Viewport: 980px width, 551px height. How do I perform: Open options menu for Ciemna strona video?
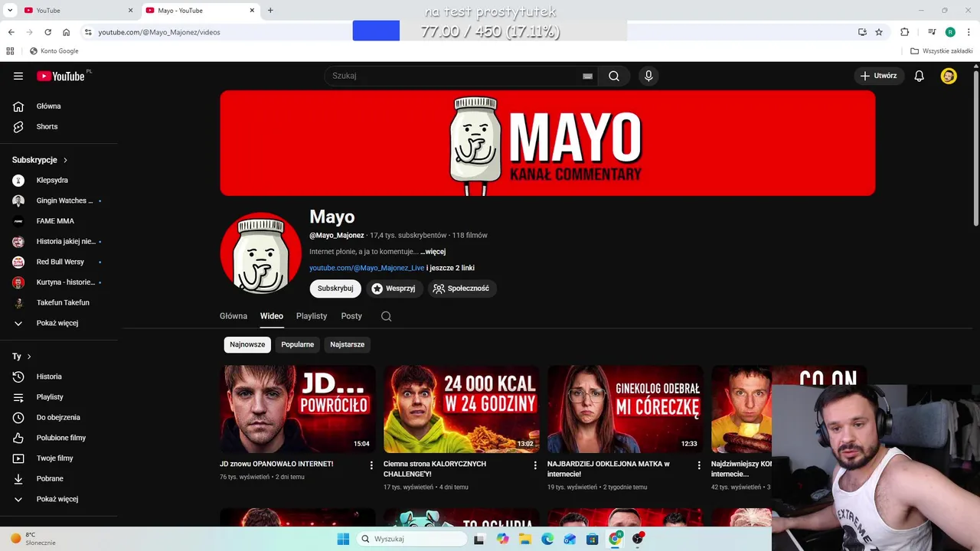point(535,465)
